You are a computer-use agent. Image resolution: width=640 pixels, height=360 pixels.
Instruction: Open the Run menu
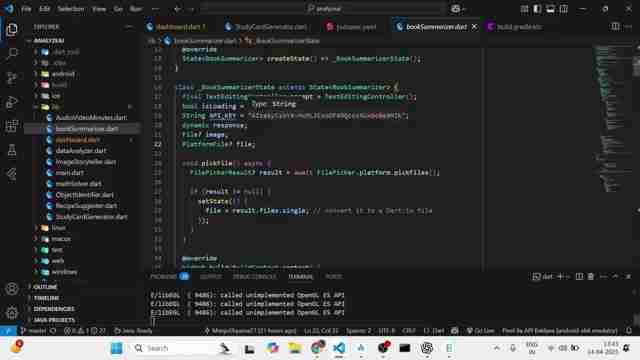click(x=136, y=9)
